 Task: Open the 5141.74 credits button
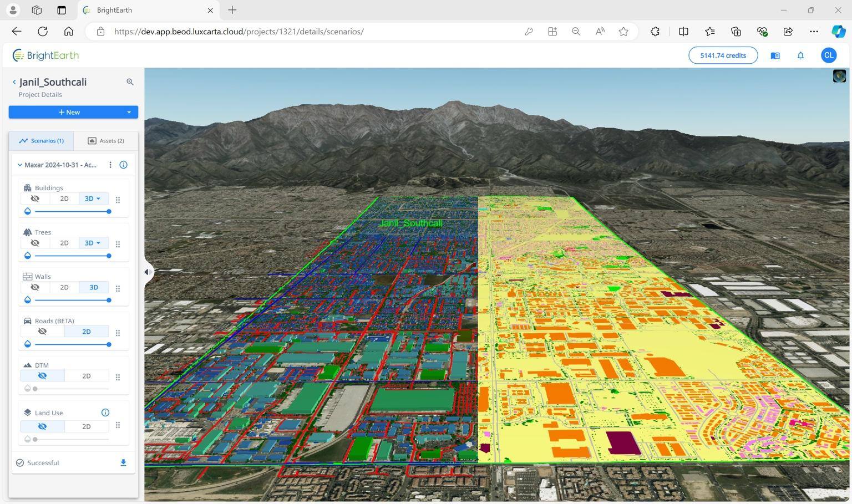[723, 55]
